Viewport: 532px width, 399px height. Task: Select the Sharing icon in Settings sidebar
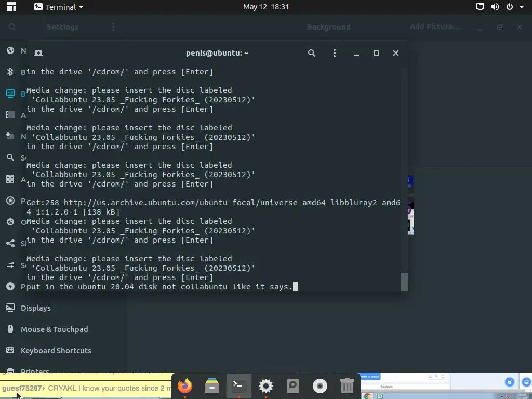10,243
